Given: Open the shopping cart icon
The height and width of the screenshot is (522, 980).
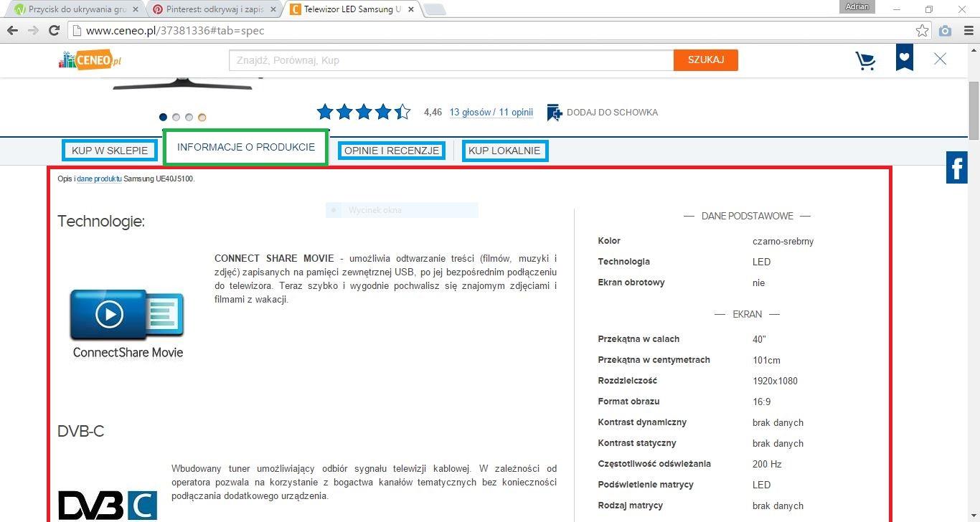Looking at the screenshot, I should (866, 60).
